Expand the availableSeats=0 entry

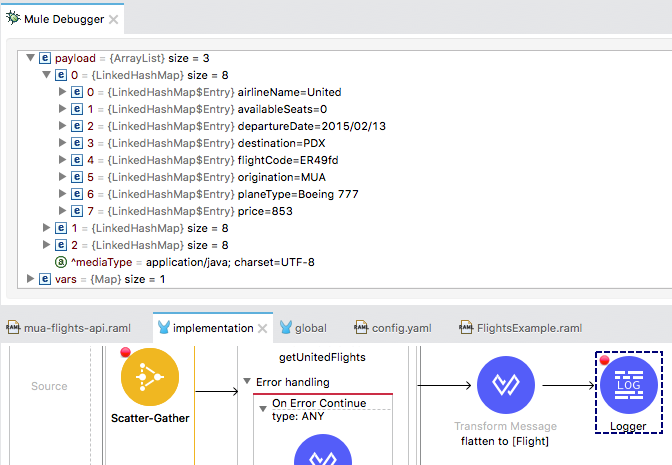click(62, 108)
